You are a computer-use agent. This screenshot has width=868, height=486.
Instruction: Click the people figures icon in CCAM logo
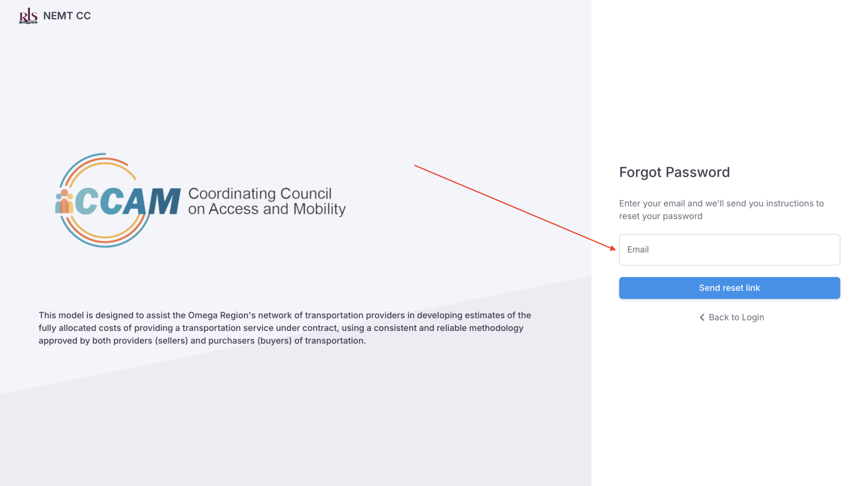pos(64,202)
